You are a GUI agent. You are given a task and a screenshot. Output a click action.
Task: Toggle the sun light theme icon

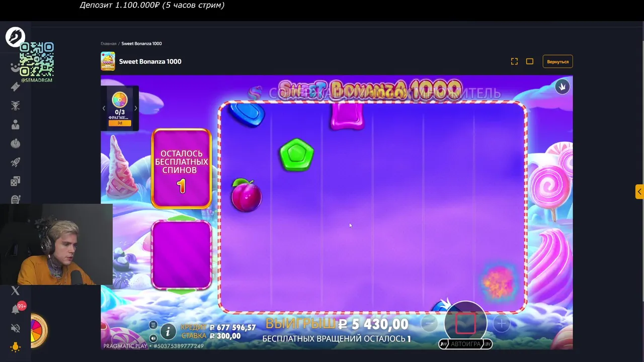tap(15, 347)
